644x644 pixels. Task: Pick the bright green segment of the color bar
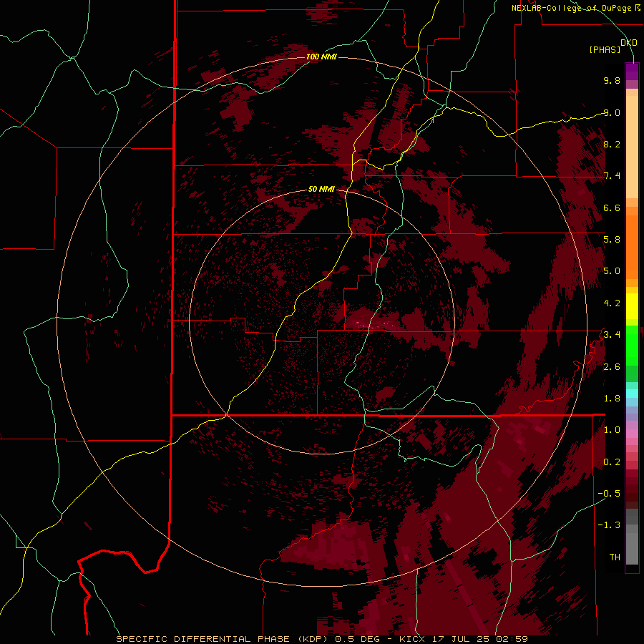[x=632, y=345]
